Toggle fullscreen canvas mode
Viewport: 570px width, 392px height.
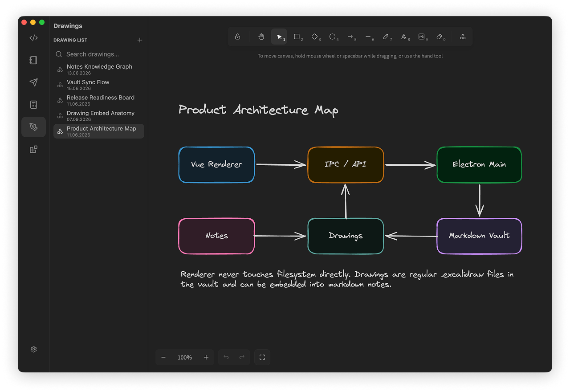coord(262,357)
